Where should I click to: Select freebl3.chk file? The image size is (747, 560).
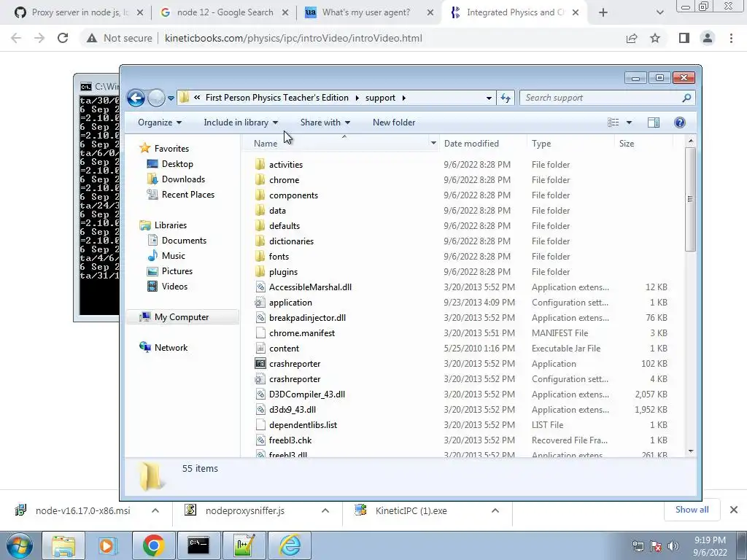pos(290,440)
